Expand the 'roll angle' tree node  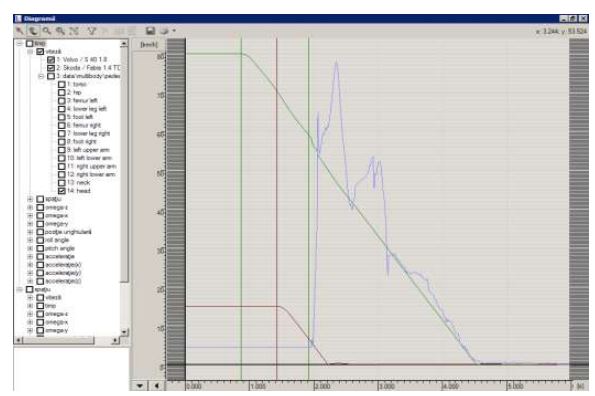[x=30, y=240]
